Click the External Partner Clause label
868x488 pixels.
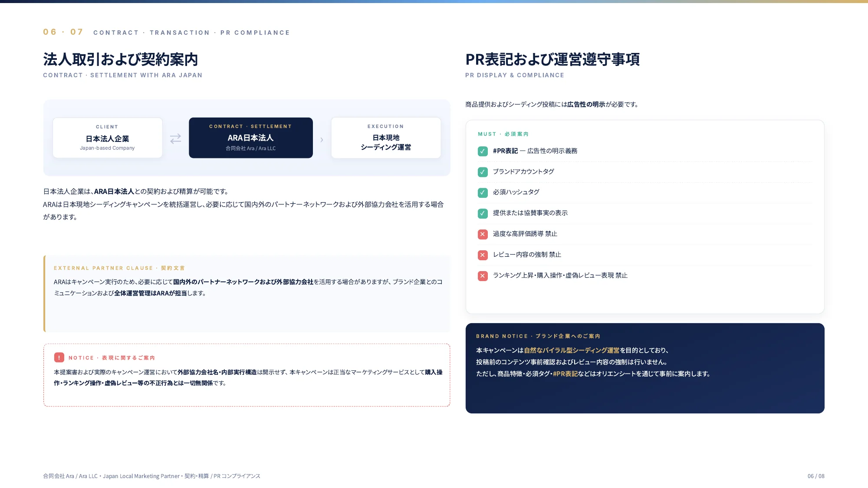click(x=103, y=268)
